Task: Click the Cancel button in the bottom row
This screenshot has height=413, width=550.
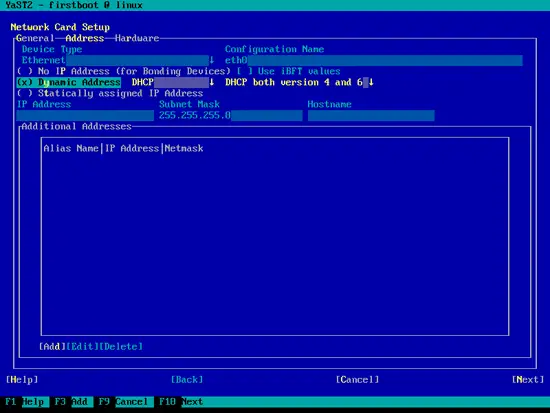Action: pyautogui.click(x=357, y=380)
